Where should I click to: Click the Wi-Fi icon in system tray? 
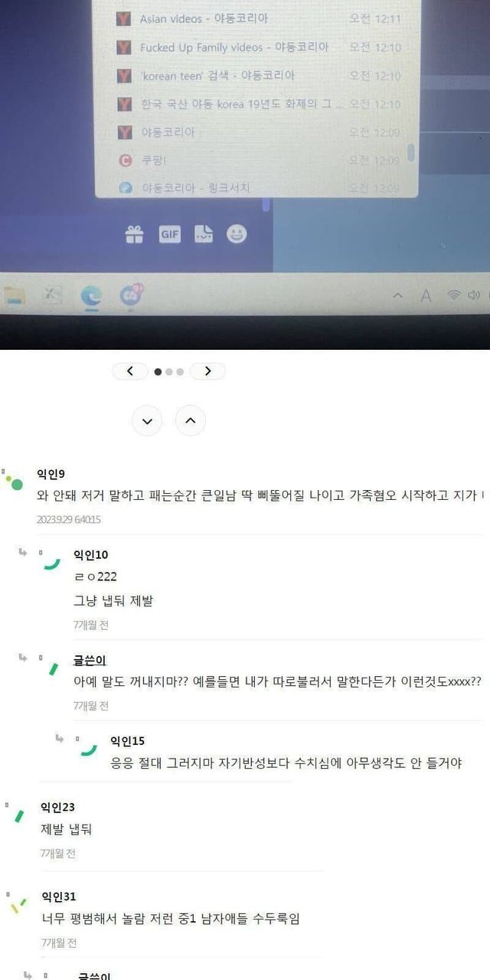click(x=454, y=295)
